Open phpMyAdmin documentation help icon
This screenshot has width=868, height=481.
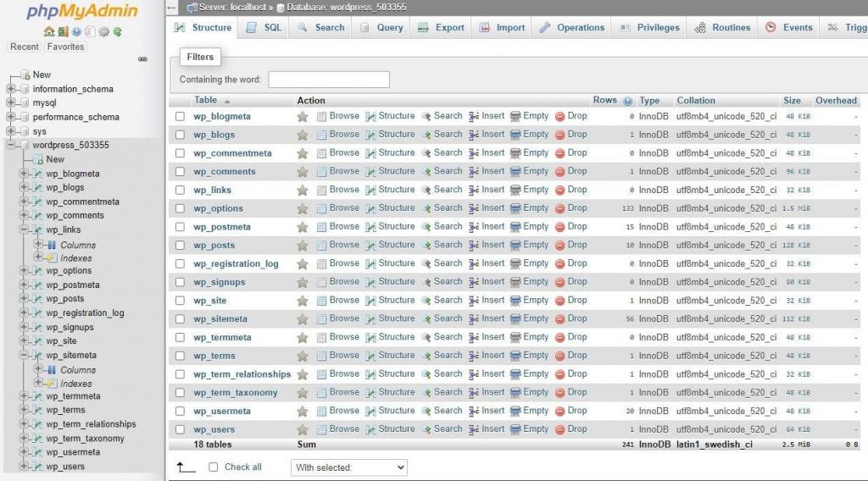[x=76, y=31]
